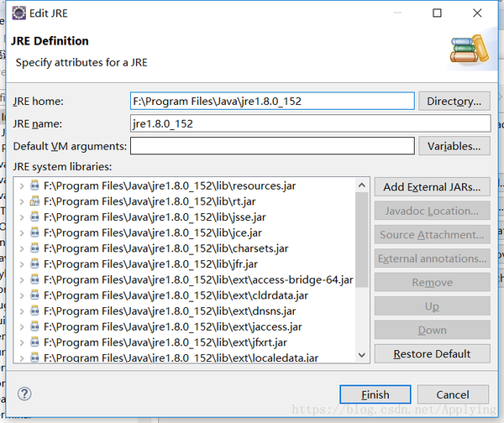Click the jar icon beside charsets.jar

34,248
